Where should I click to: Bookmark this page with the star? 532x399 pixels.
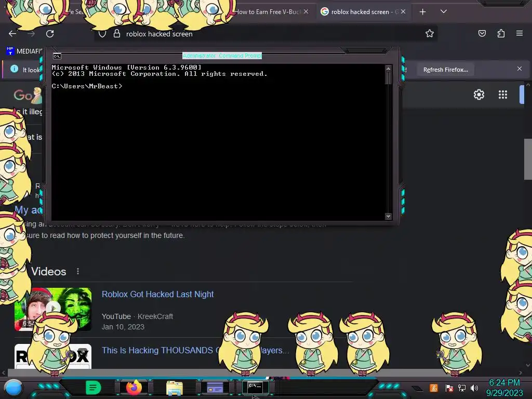click(x=430, y=33)
